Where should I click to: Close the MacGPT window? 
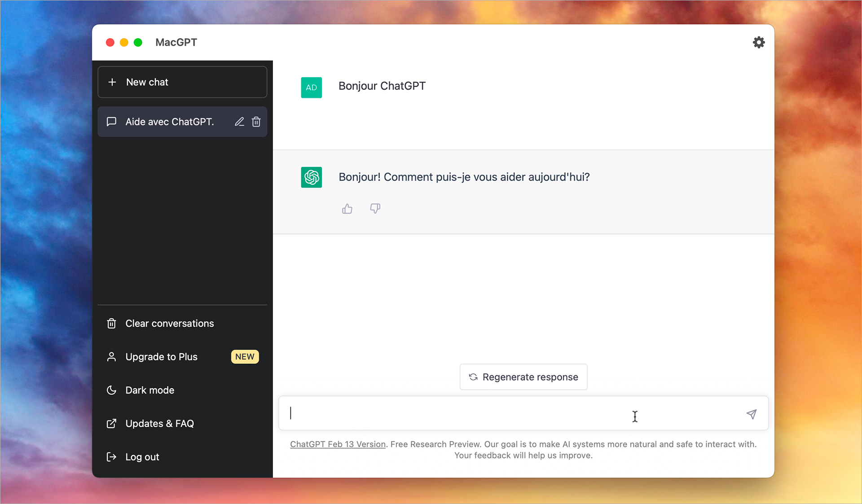tap(110, 42)
